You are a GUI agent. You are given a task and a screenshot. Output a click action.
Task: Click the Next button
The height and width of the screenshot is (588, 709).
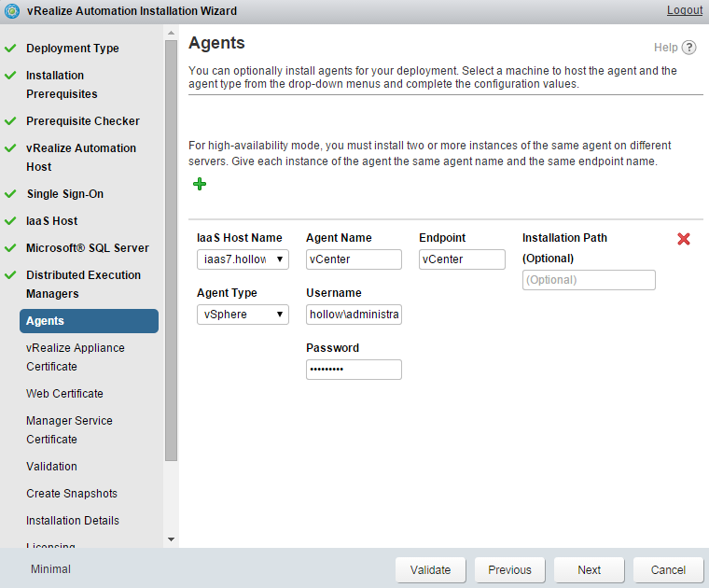[589, 570]
